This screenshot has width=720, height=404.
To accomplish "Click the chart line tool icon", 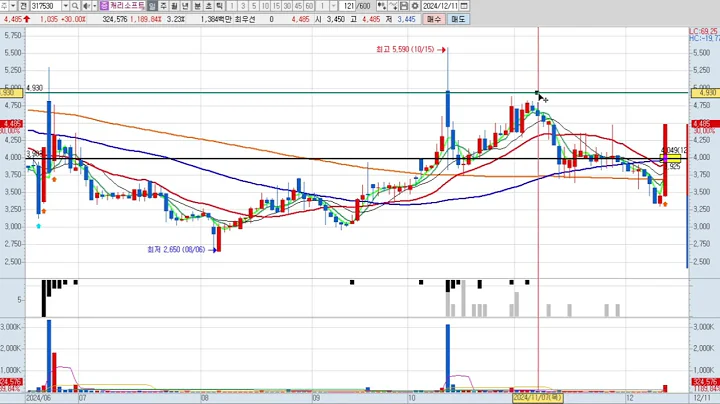I will pyautogui.click(x=393, y=6).
